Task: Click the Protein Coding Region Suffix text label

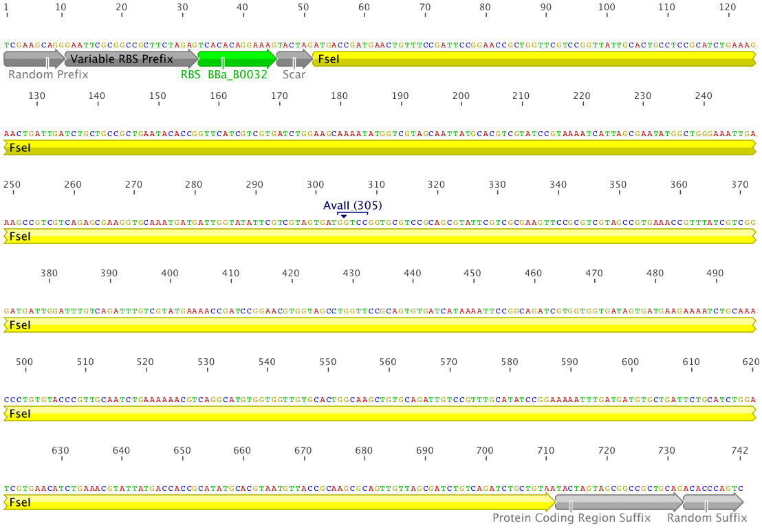Action: 571,518
